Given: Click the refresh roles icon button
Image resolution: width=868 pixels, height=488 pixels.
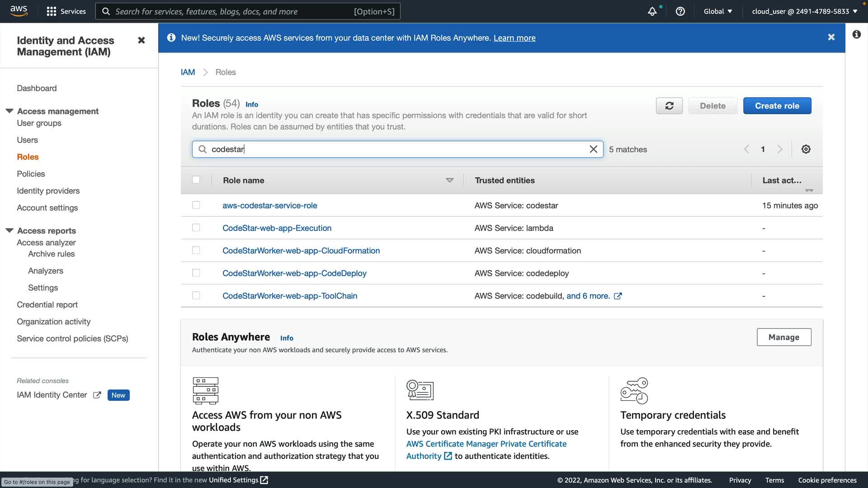Looking at the screenshot, I should [x=669, y=106].
